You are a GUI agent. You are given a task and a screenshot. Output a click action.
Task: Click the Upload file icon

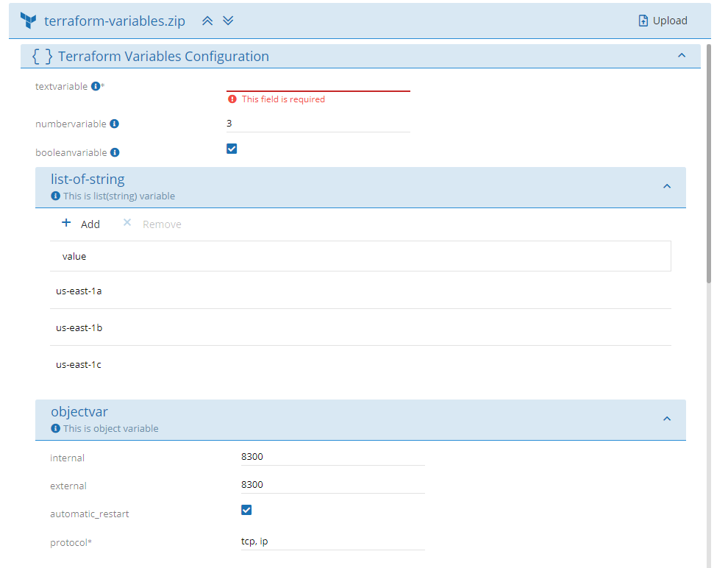(x=643, y=21)
